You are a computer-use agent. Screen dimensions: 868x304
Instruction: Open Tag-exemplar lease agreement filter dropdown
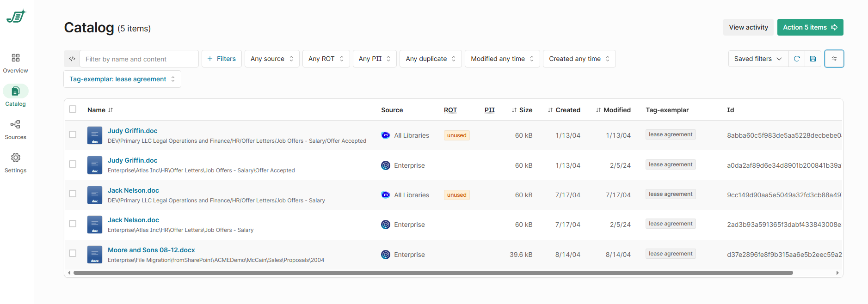pyautogui.click(x=122, y=79)
